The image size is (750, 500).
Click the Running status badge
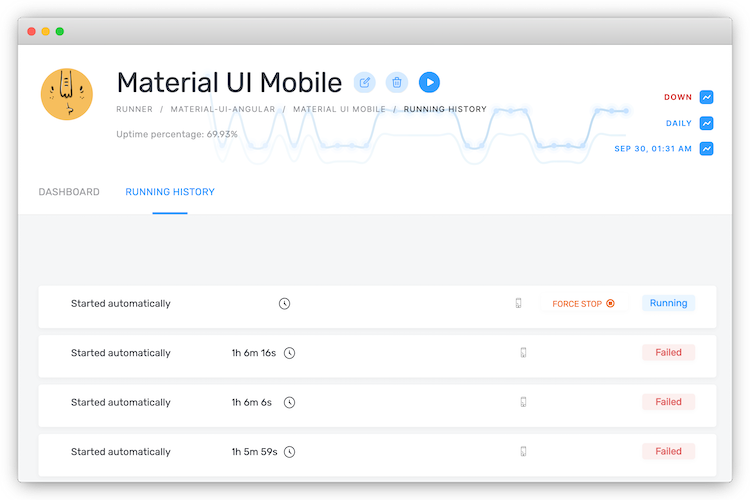pos(668,303)
